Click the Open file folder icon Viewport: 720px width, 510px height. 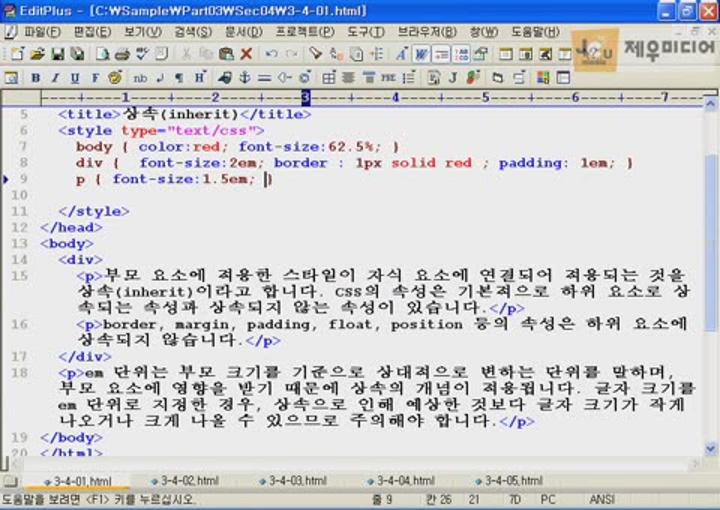[37, 54]
